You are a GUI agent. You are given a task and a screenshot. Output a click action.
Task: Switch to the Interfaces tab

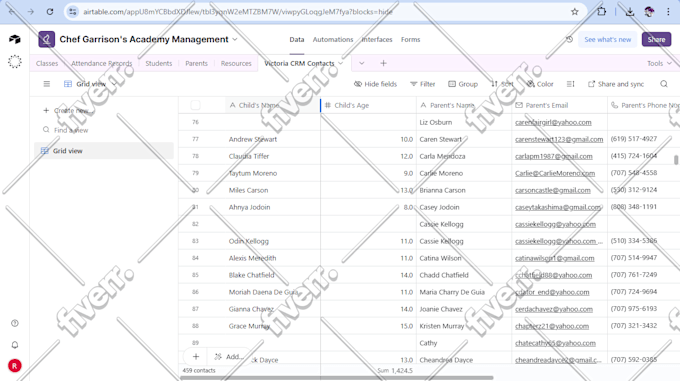click(377, 39)
